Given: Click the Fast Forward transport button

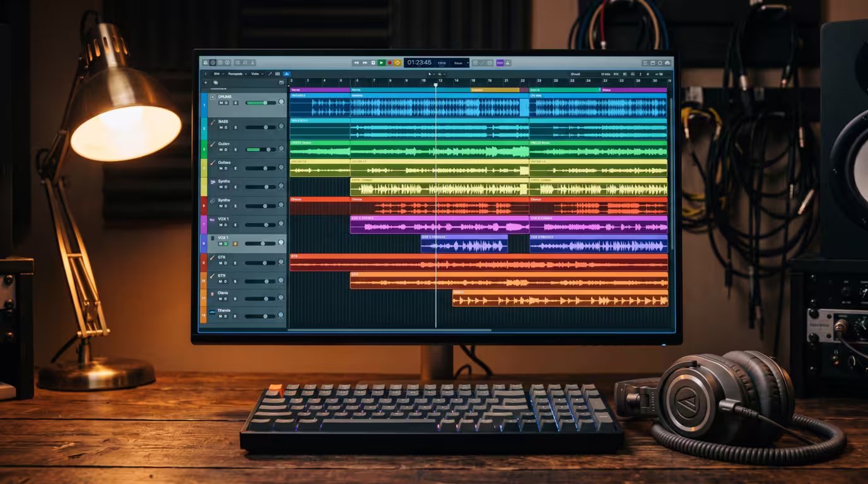Looking at the screenshot, I should [365, 63].
